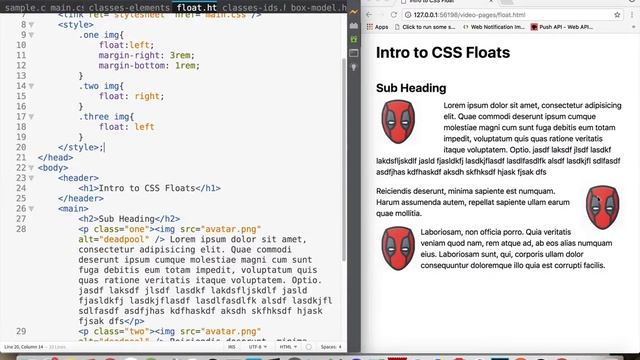Click the third Deadpool avatar beside Laboriosam text

pyautogui.click(x=398, y=248)
